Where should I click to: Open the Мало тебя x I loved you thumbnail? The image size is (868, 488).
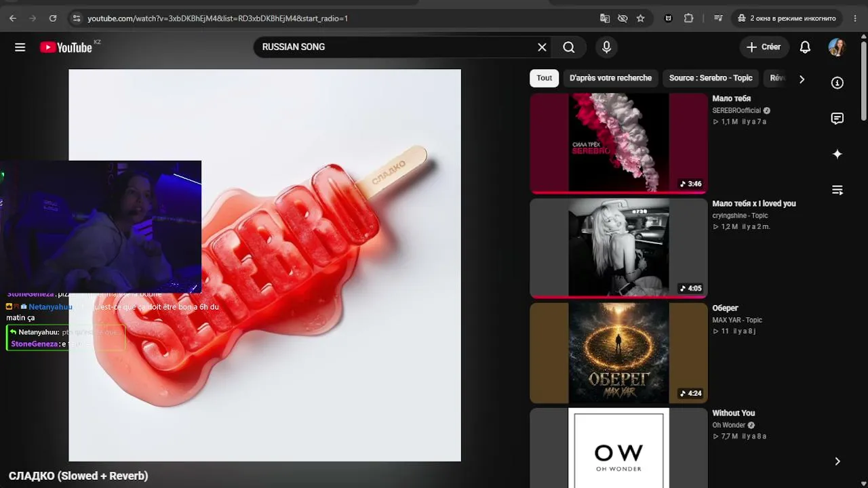pos(618,248)
